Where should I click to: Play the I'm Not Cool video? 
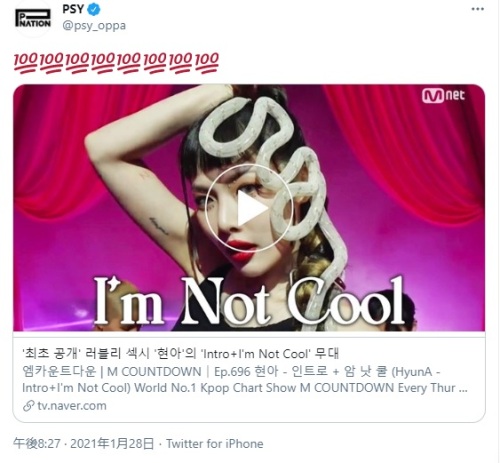pos(249,208)
